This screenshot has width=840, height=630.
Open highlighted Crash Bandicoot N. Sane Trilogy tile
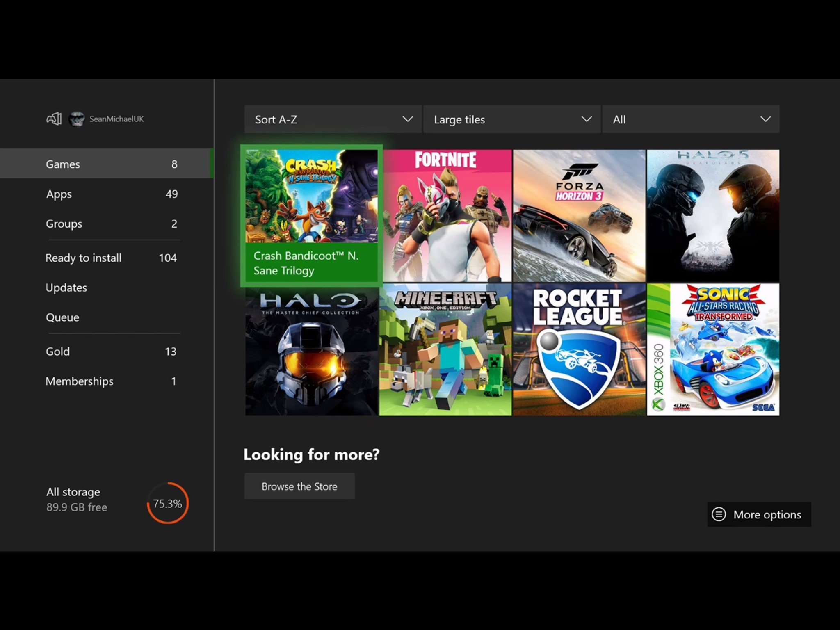click(x=311, y=216)
